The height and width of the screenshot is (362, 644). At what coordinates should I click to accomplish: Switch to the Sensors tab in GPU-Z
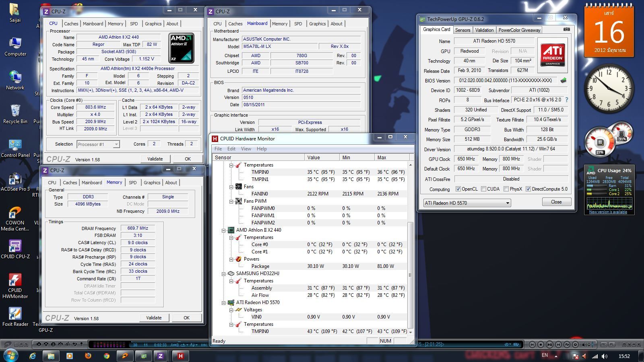click(462, 30)
